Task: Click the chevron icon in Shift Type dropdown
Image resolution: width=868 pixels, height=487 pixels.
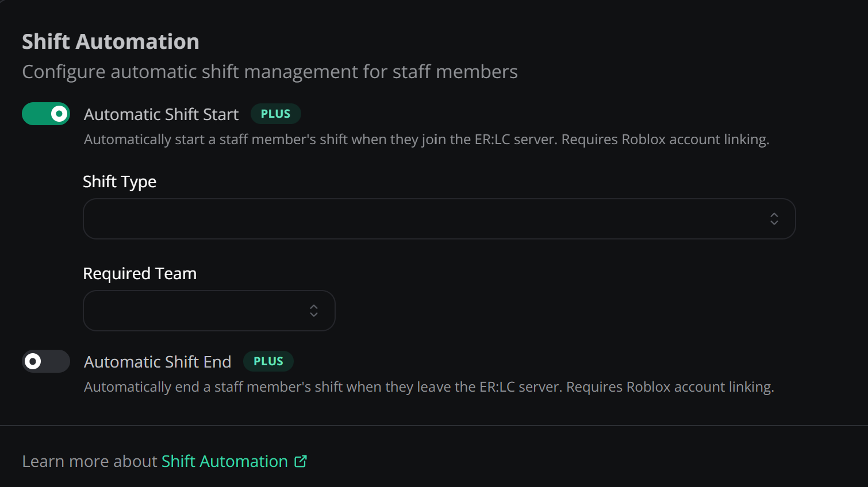Action: (774, 219)
